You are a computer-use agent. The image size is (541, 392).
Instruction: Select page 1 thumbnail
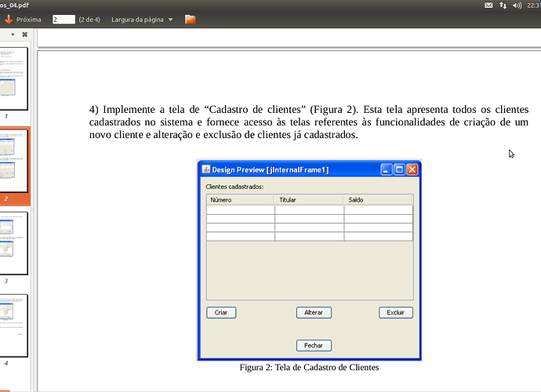[14, 78]
